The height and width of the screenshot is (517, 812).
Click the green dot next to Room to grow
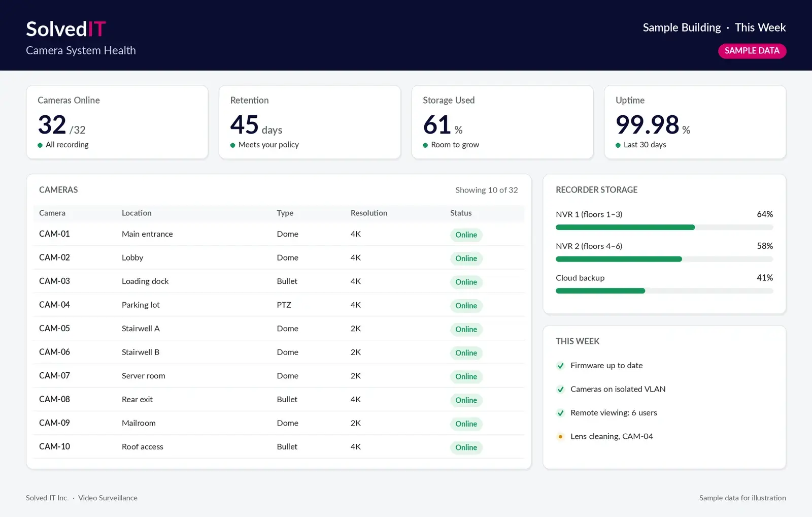(425, 145)
